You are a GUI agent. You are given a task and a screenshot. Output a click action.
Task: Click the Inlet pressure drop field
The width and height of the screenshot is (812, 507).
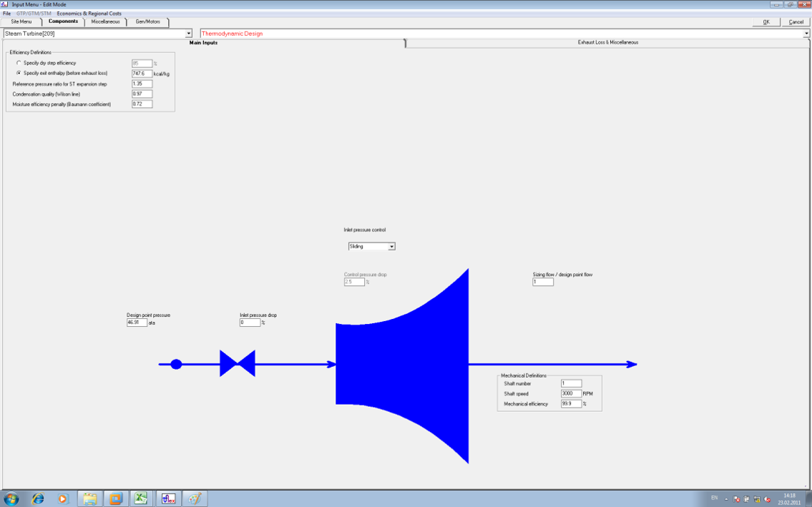point(250,322)
